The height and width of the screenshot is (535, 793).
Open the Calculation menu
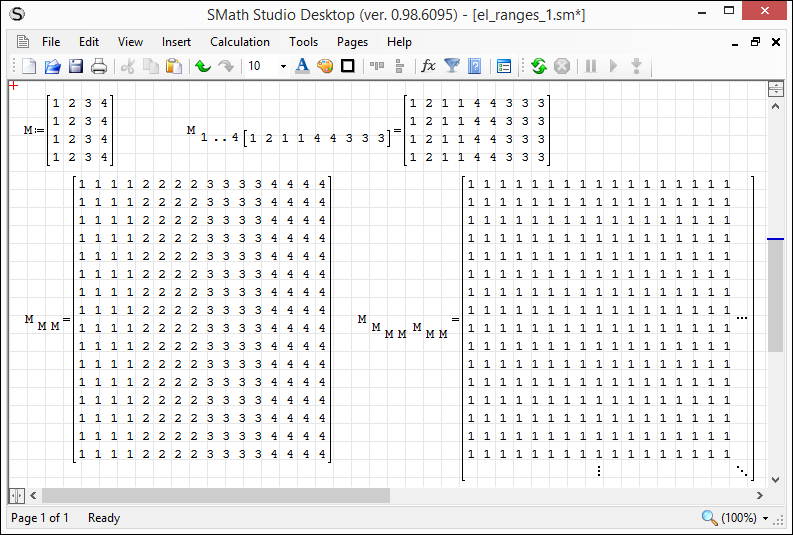coord(239,42)
